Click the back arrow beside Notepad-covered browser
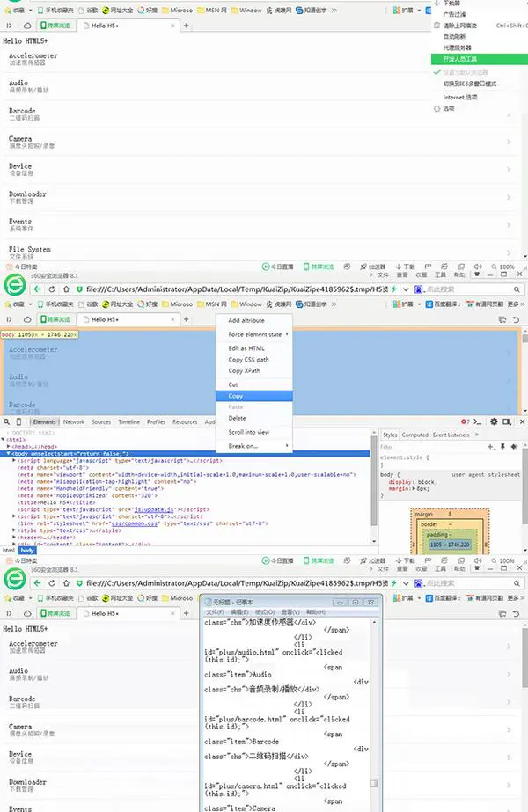Screen dimensions: 528x812 pos(37,583)
